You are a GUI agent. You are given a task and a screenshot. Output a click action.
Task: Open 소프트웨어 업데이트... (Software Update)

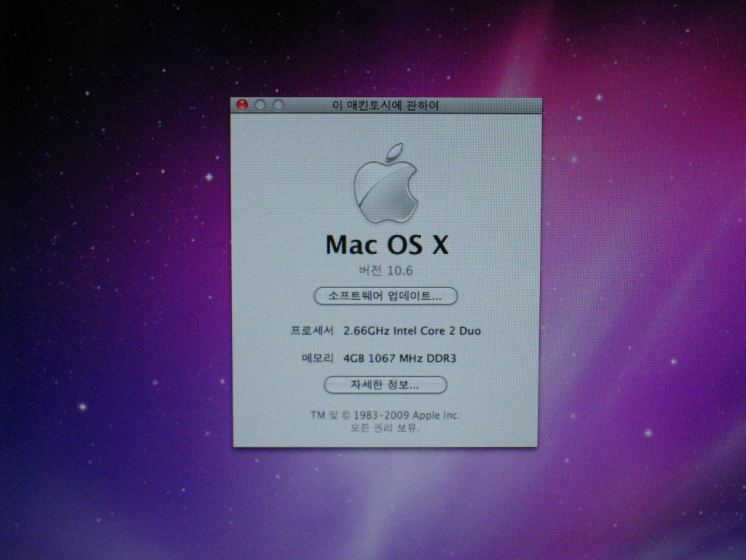click(x=386, y=296)
